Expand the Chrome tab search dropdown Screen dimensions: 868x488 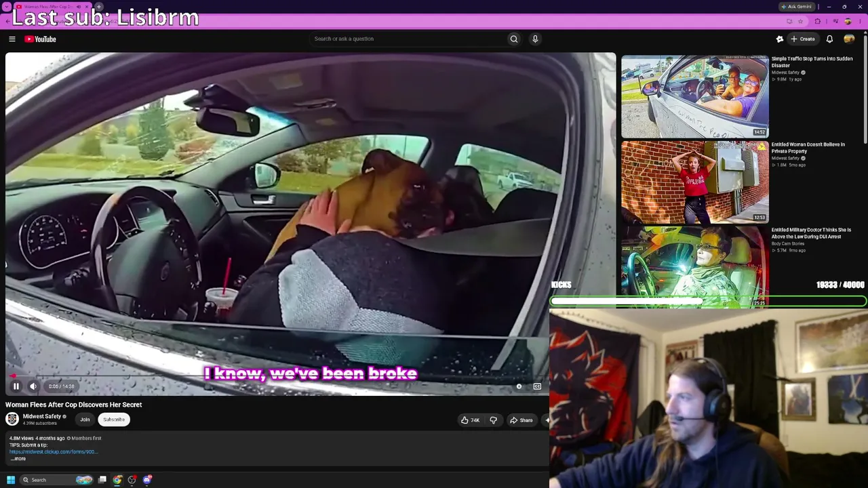7,7
